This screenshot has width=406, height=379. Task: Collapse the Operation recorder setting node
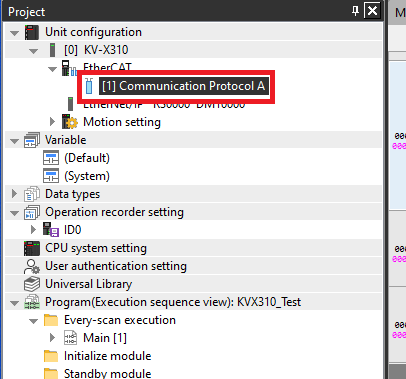(14, 213)
